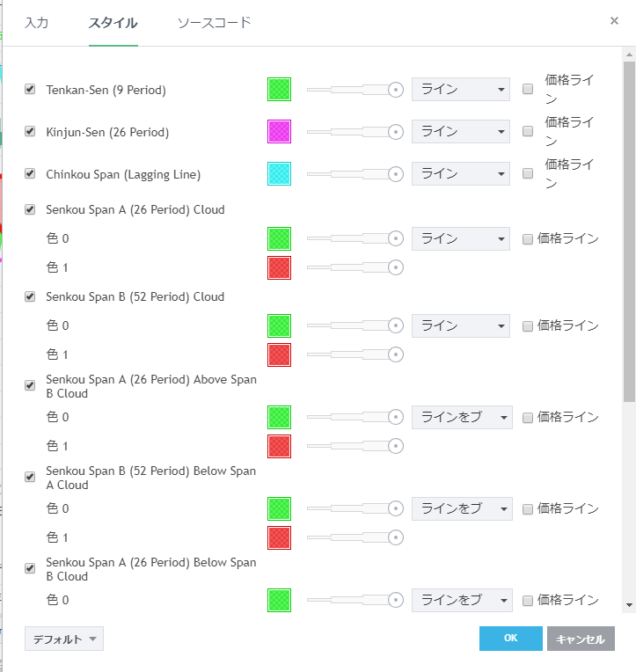Viewport: 636px width, 672px height.
Task: Click the Chinkou Span width slider handle
Action: tap(396, 174)
